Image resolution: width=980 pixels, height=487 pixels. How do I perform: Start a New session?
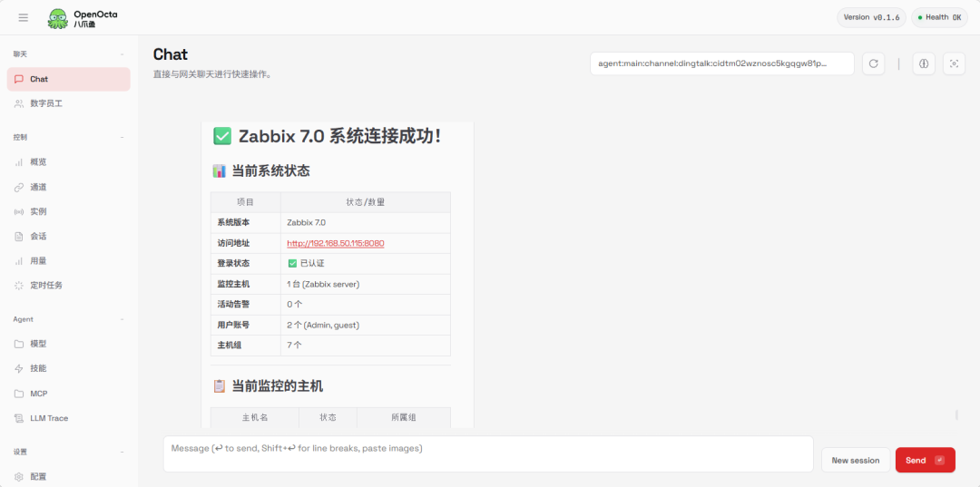[855, 460]
